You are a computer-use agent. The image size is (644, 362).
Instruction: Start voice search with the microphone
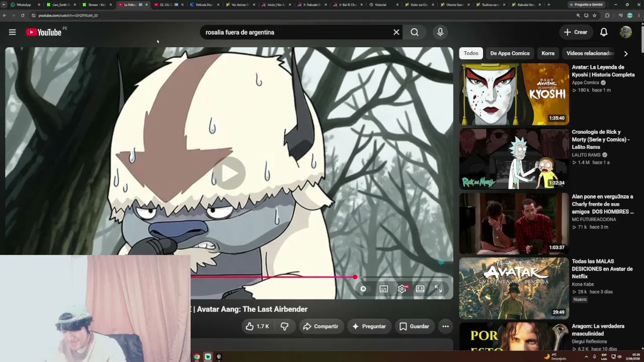(x=440, y=32)
